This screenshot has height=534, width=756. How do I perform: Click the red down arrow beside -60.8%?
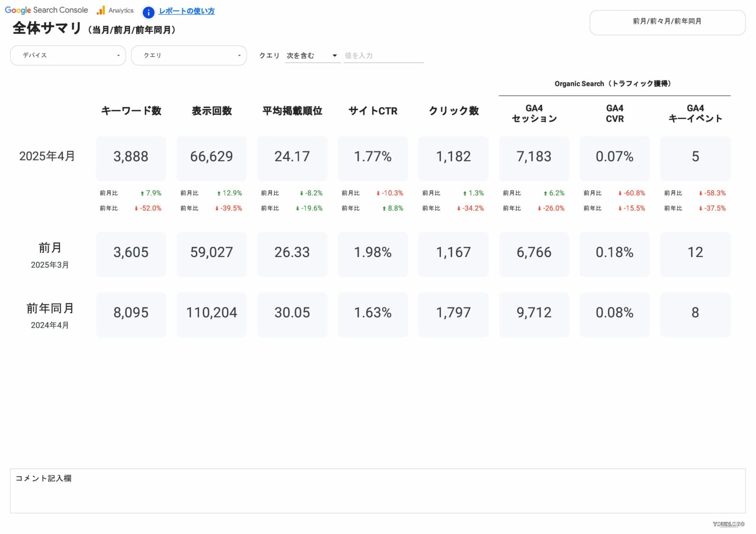point(620,194)
